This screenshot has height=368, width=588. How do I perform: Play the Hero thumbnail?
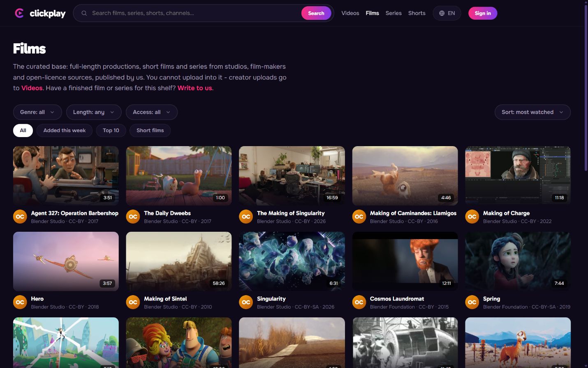tap(66, 261)
